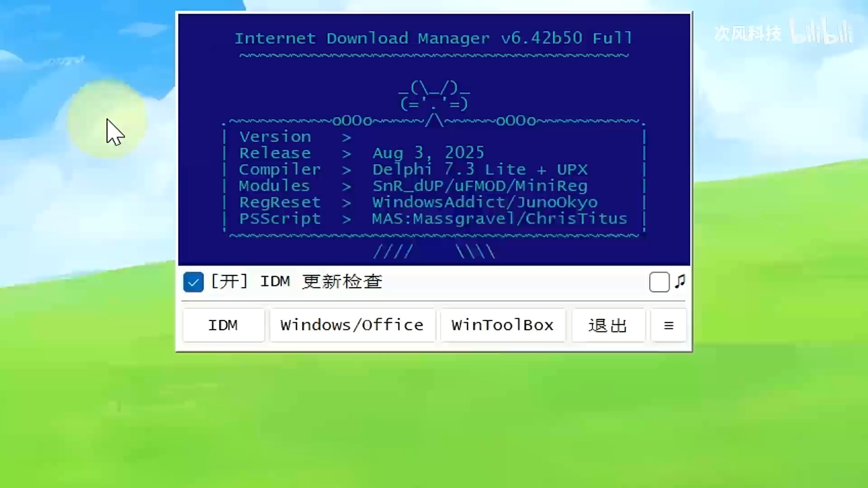Enable the music sound checkbox
Image resolution: width=868 pixels, height=488 pixels.
[659, 282]
